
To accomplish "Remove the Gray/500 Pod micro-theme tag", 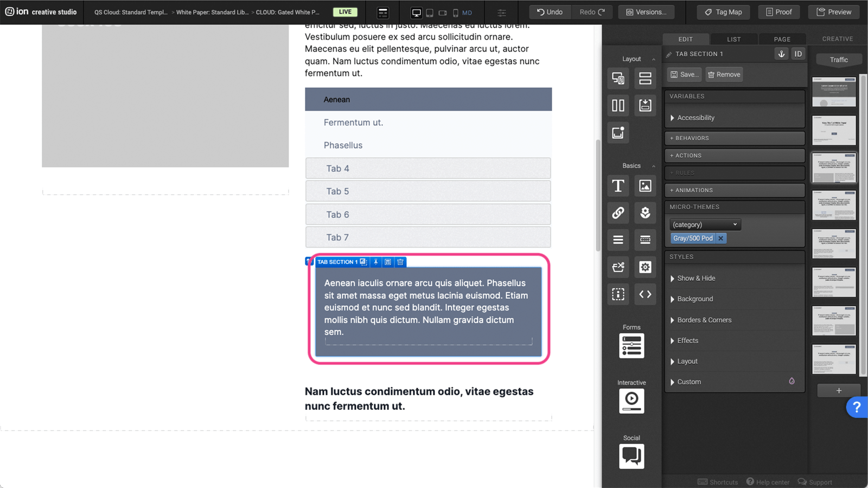I will point(720,238).
